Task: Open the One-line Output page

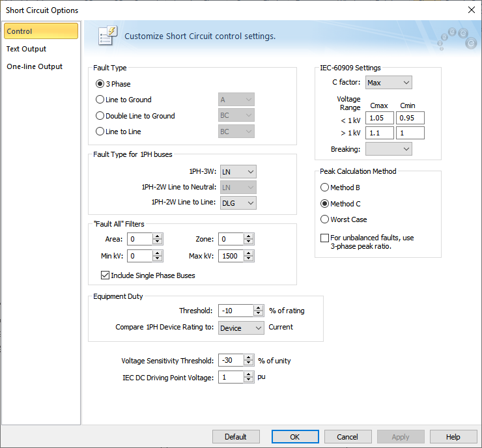Action: click(x=35, y=66)
